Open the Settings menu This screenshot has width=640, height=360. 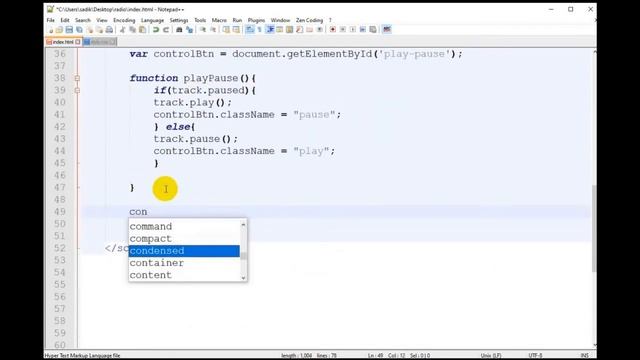click(179, 20)
